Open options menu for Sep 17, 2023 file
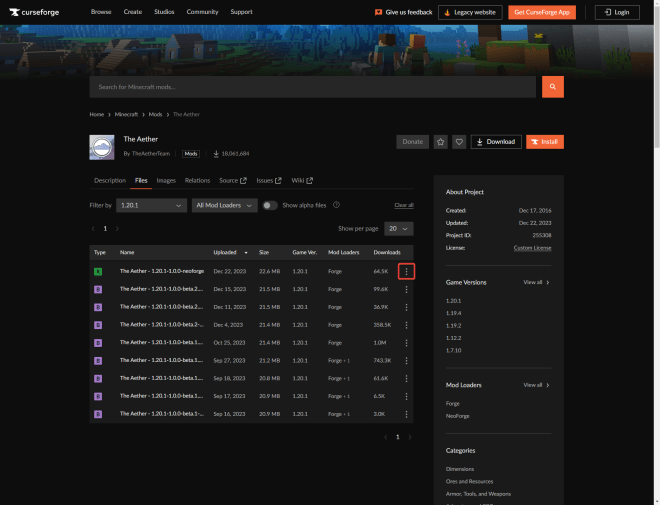The height and width of the screenshot is (505, 660). coord(406,396)
